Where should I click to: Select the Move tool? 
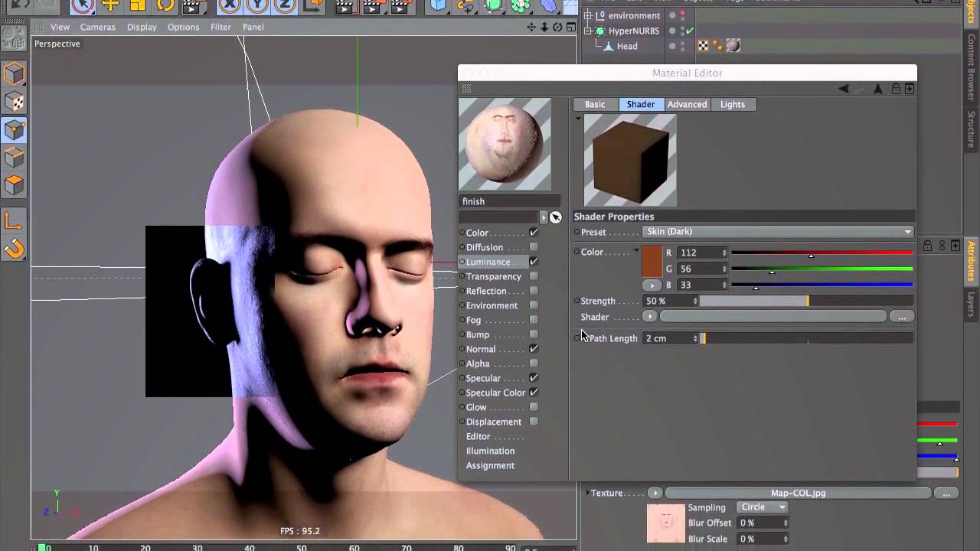(111, 5)
